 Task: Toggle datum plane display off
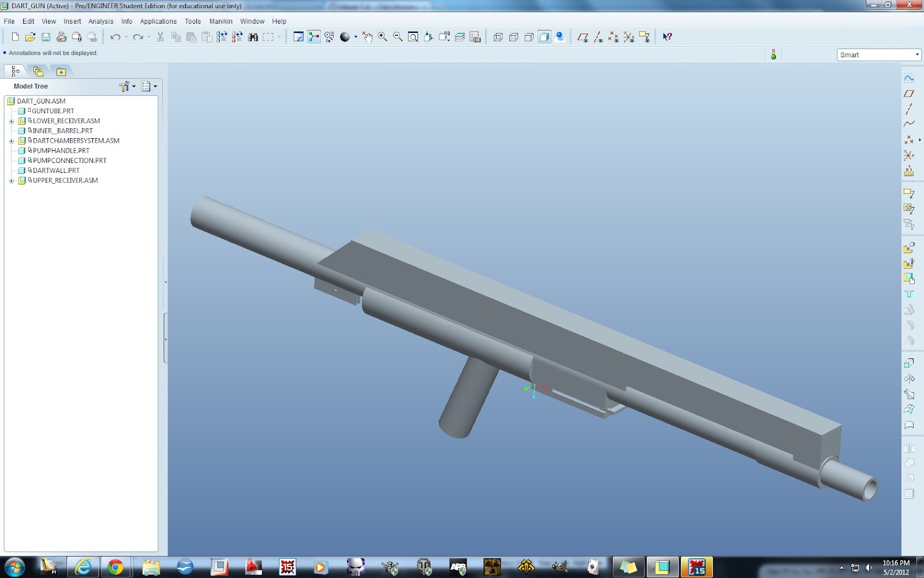583,36
